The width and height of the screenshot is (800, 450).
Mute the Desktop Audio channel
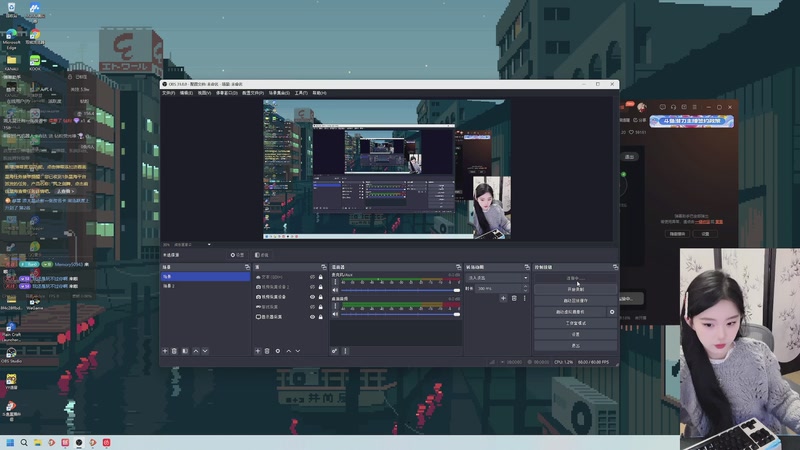335,314
